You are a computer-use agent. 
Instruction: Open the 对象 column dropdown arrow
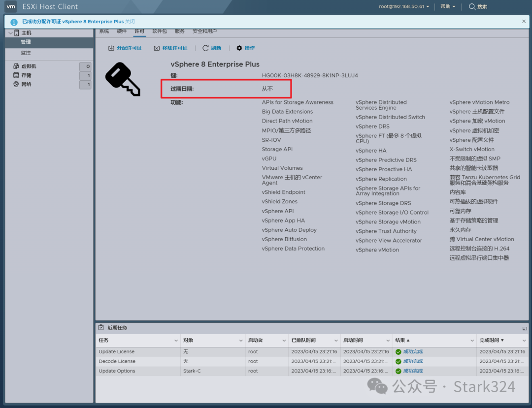(x=240, y=341)
